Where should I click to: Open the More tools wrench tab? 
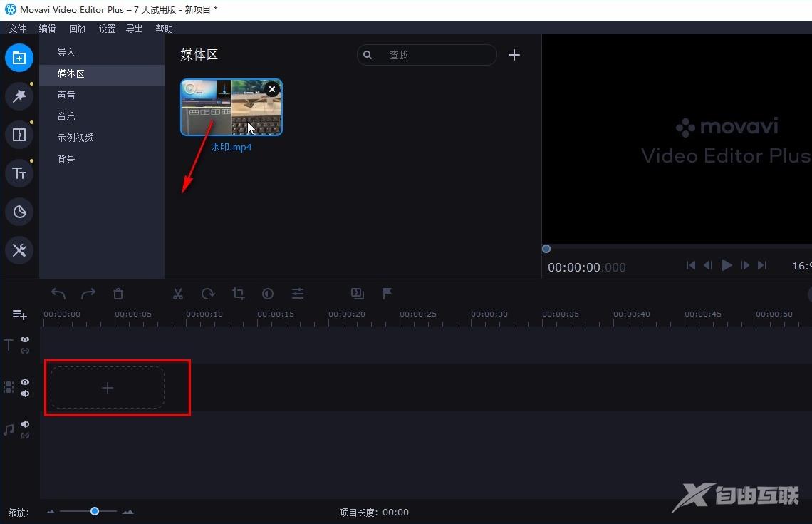coord(19,250)
